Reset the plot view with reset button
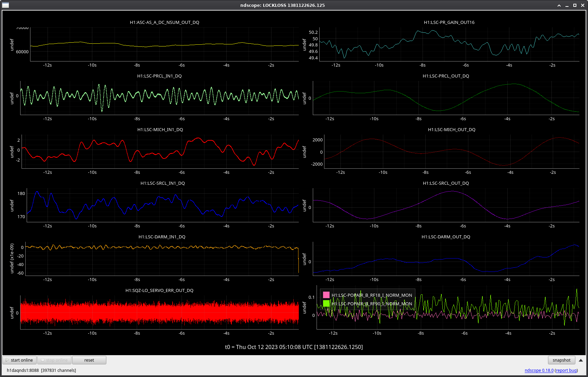The image size is (588, 377). (89, 360)
